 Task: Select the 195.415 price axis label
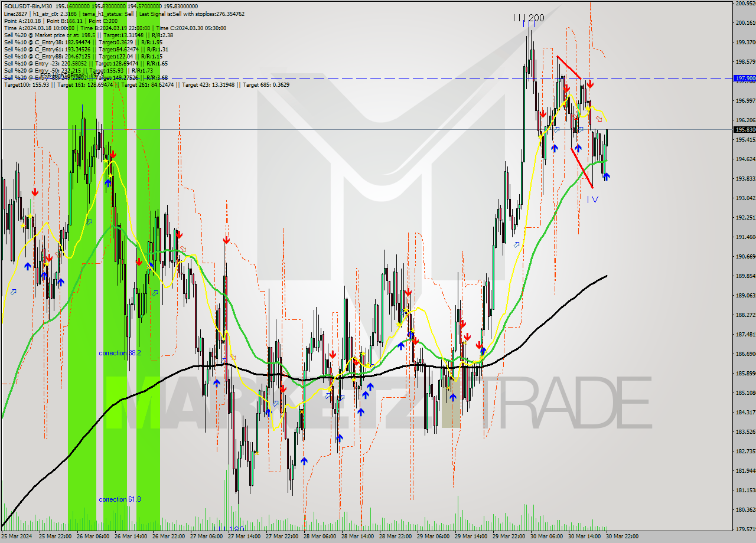coord(745,139)
